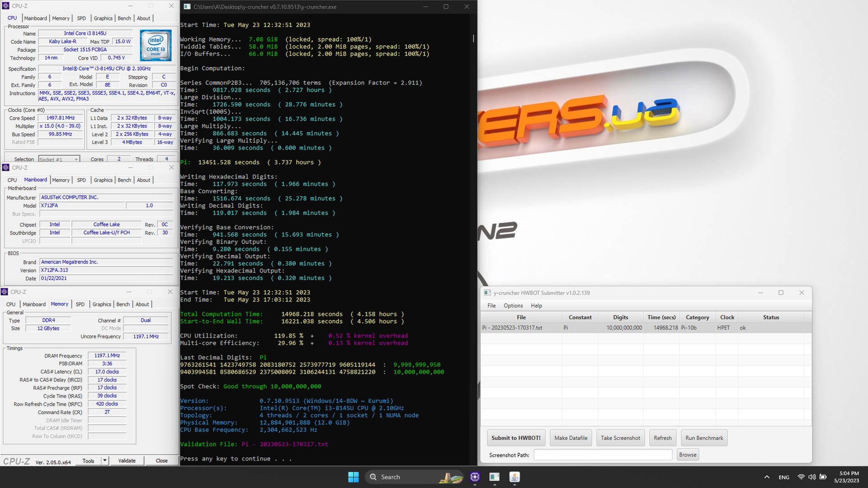Click the File column header
The width and height of the screenshot is (868, 488).
521,317
